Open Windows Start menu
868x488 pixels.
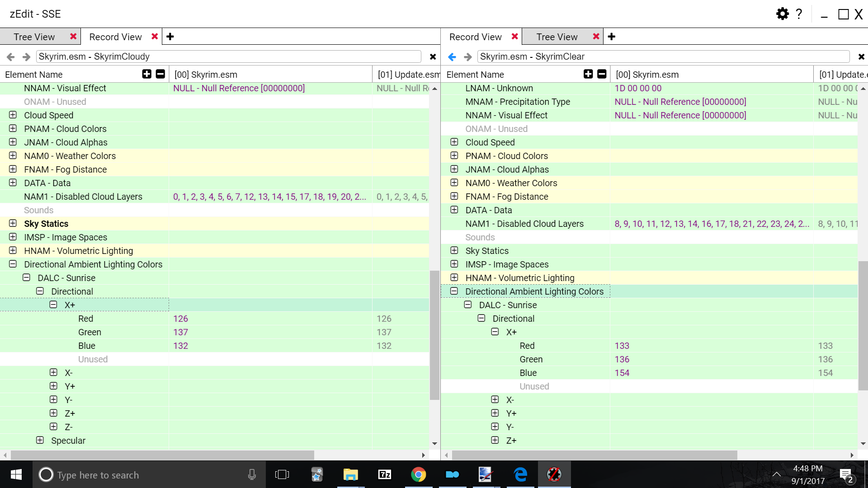tap(16, 474)
